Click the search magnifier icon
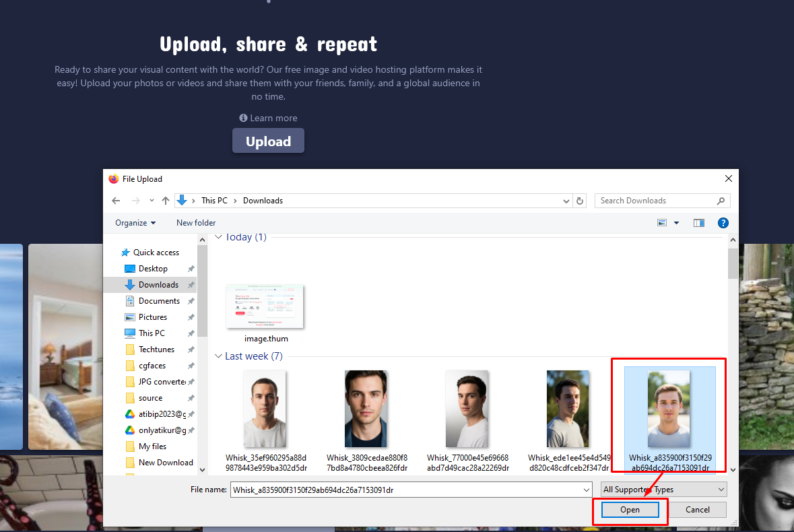Image resolution: width=794 pixels, height=532 pixels. [721, 201]
